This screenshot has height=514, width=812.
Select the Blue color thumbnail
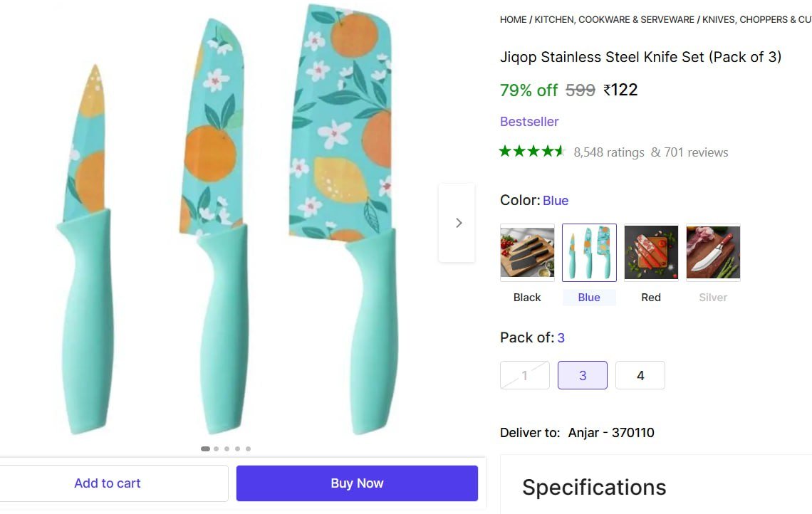tap(589, 253)
